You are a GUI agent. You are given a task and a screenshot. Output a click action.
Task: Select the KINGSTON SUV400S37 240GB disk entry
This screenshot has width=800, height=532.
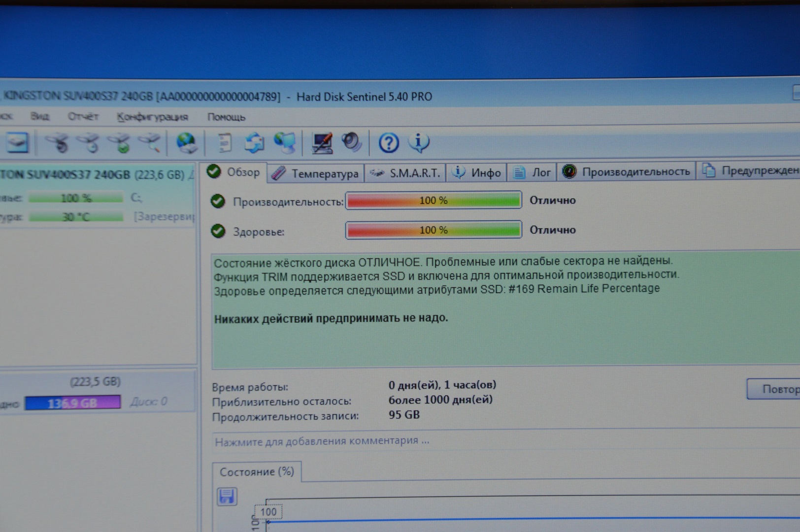tap(97, 175)
